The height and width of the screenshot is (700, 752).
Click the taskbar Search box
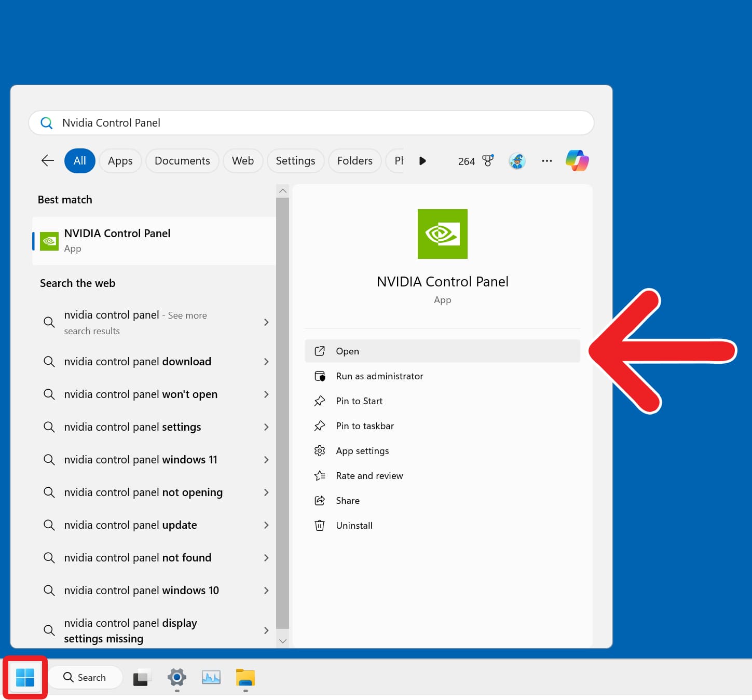point(86,677)
